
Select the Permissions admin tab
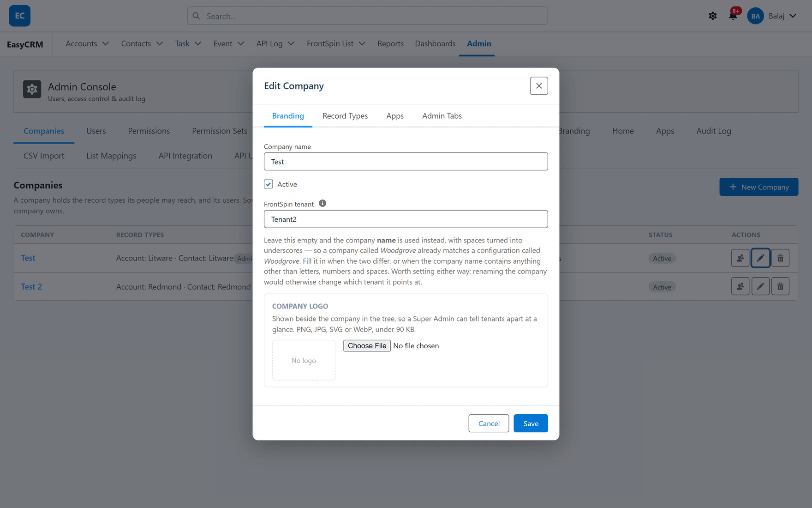pyautogui.click(x=149, y=131)
